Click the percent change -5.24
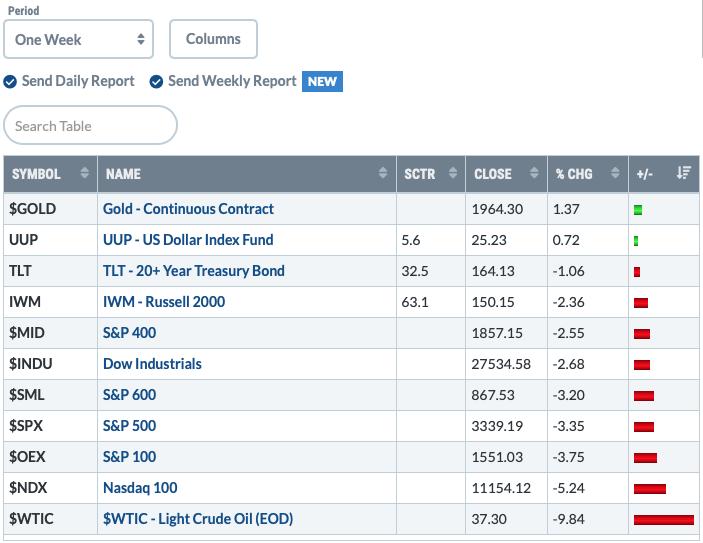 (568, 487)
